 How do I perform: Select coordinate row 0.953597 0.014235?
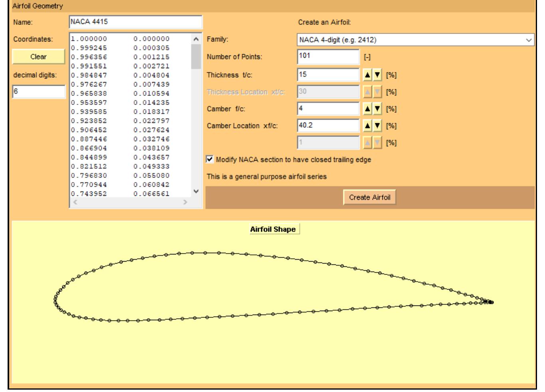tap(120, 102)
